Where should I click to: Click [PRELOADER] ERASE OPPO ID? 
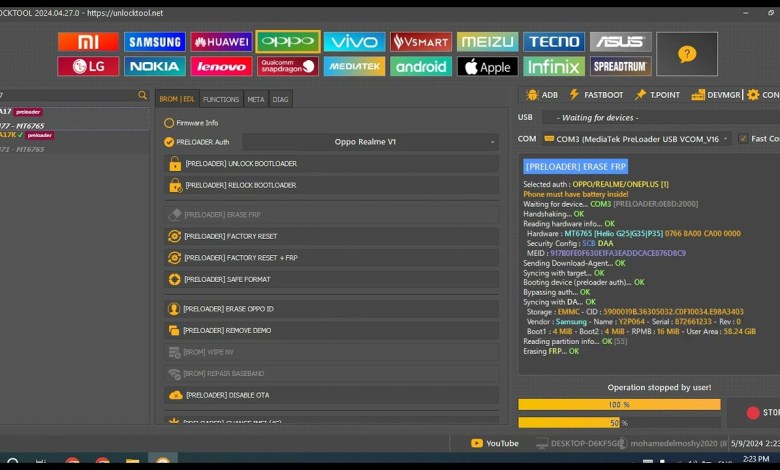331,309
